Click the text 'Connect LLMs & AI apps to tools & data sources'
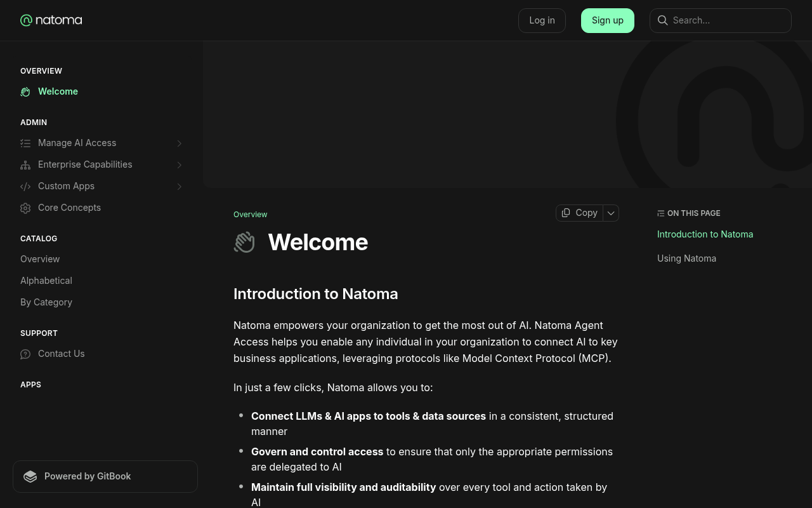Screen dimensions: 812x508 [x=369, y=417]
